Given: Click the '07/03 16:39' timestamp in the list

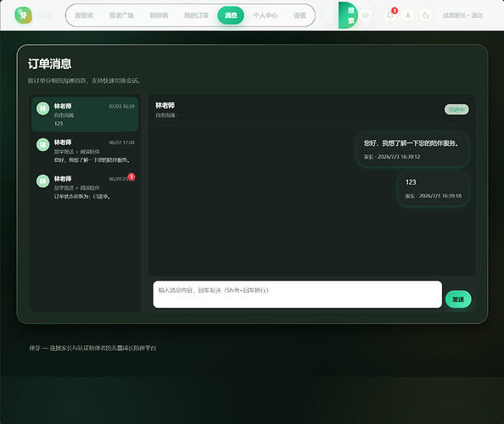Looking at the screenshot, I should [121, 106].
